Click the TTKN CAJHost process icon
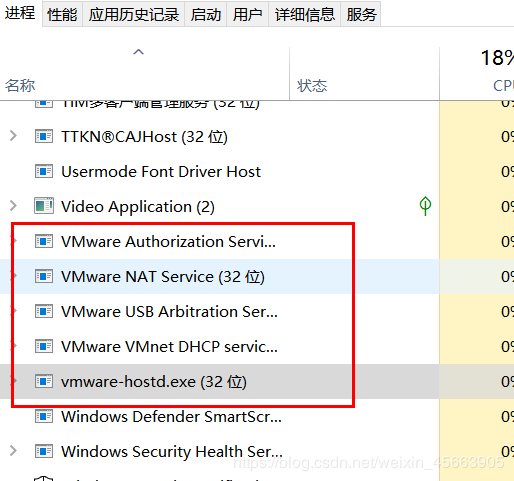Viewport: 514px width, 481px height. click(44, 136)
